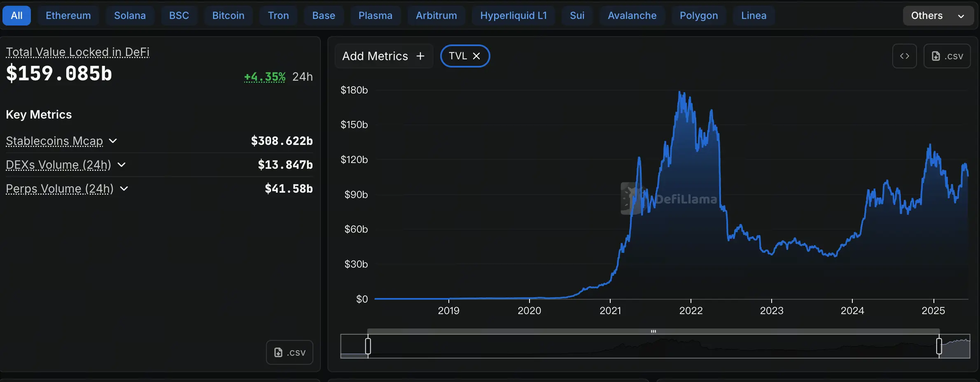
Task: Switch to Hyperliquid L1 chain tab
Action: 513,16
